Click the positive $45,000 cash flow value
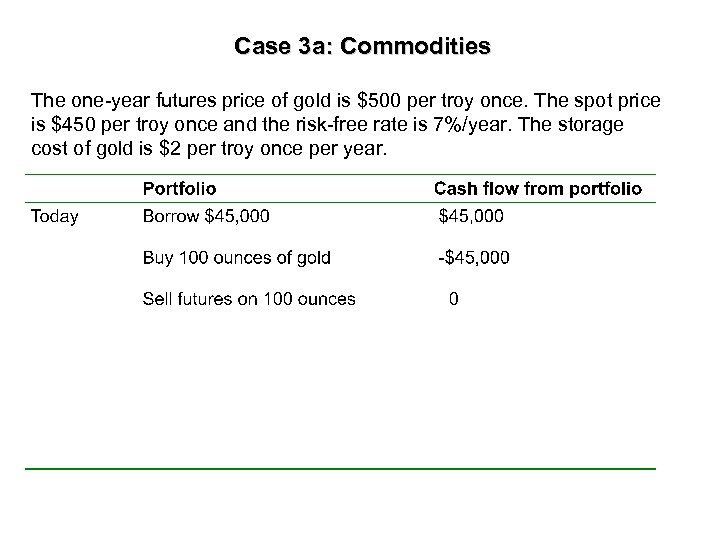This screenshot has width=720, height=540. click(x=472, y=216)
